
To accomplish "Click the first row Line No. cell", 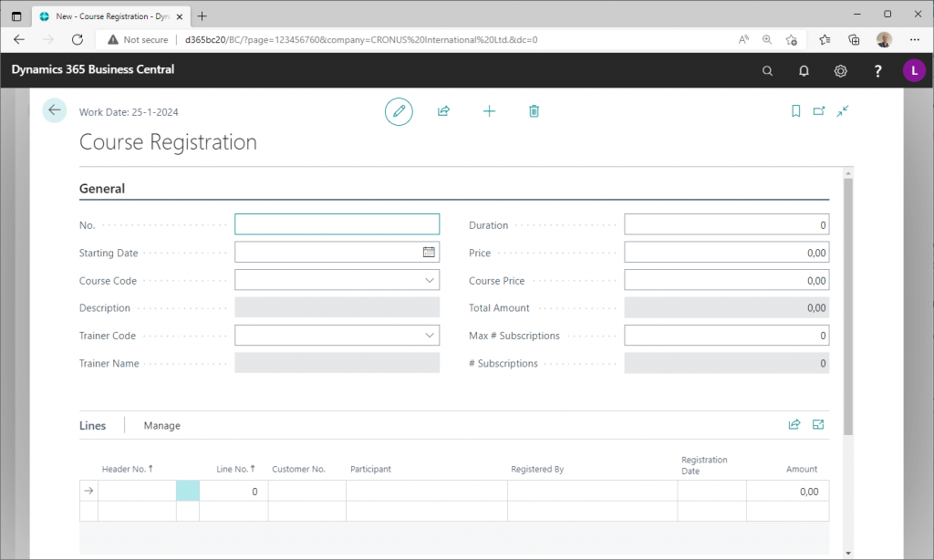I will pyautogui.click(x=233, y=491).
